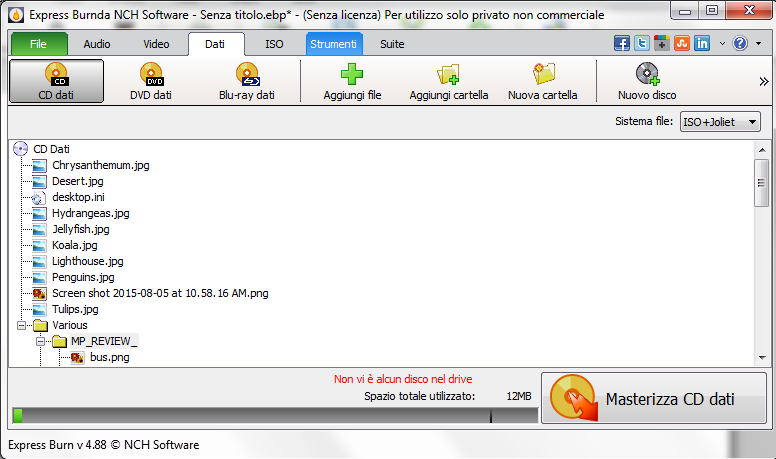
Task: Start a Nuovo disco
Action: point(647,81)
